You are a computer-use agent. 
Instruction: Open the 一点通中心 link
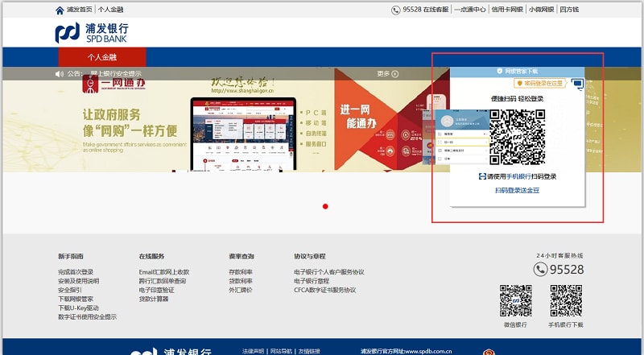[x=469, y=10]
